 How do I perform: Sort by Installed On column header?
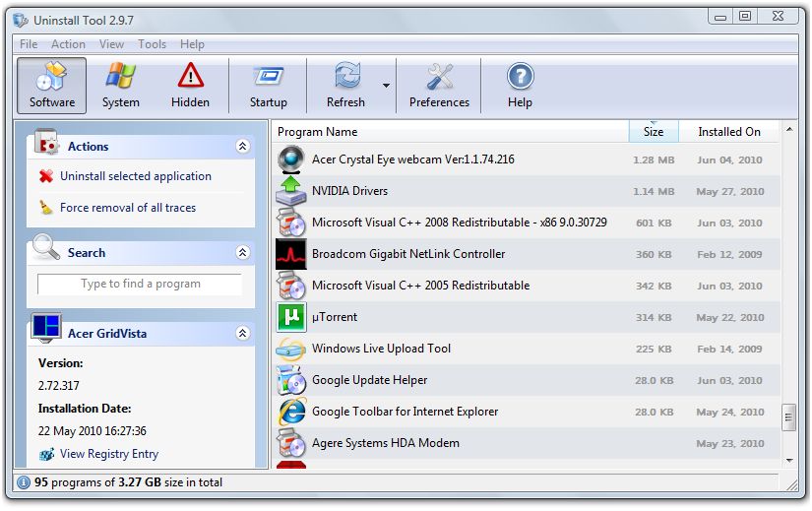pos(728,132)
